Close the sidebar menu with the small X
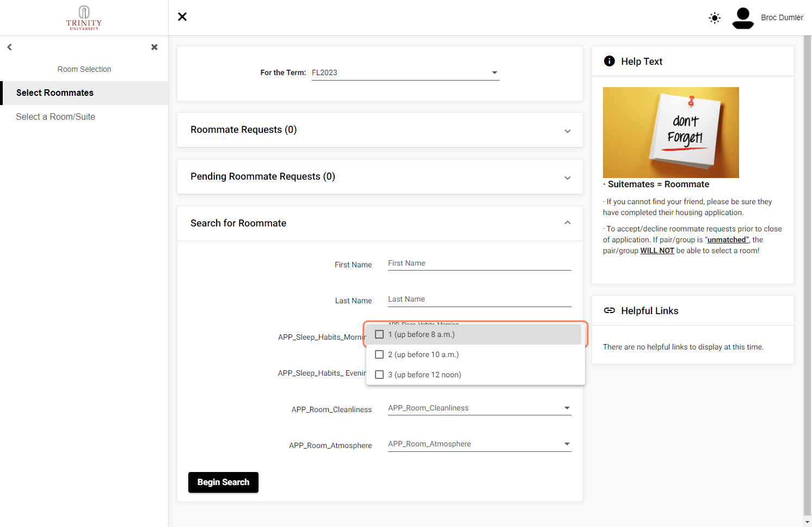Screen dimensions: 812x527 [155, 47]
